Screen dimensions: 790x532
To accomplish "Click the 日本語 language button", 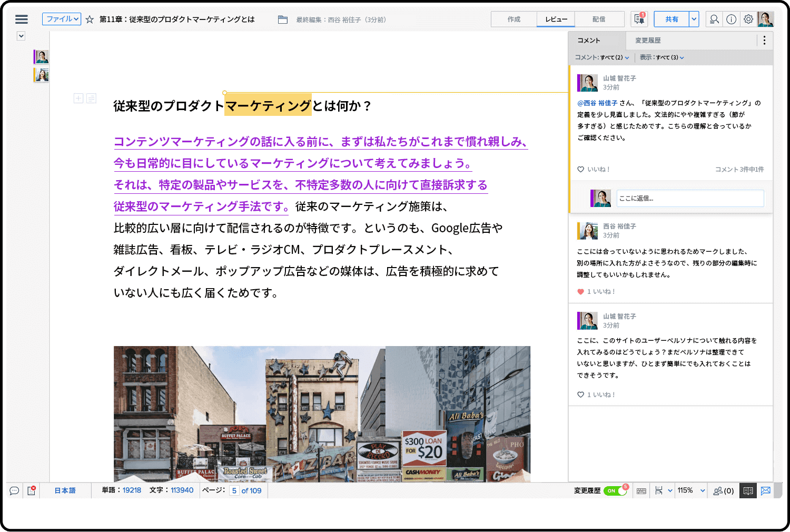I will click(65, 490).
